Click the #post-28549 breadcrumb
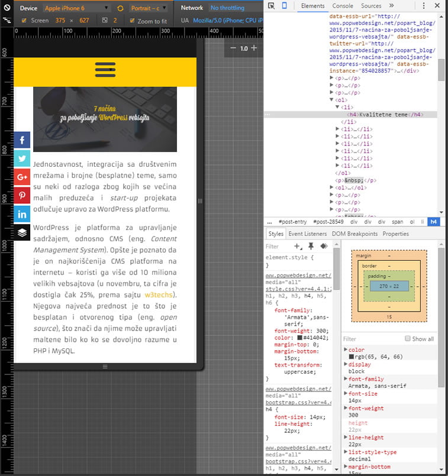448x476 pixels. (328, 222)
